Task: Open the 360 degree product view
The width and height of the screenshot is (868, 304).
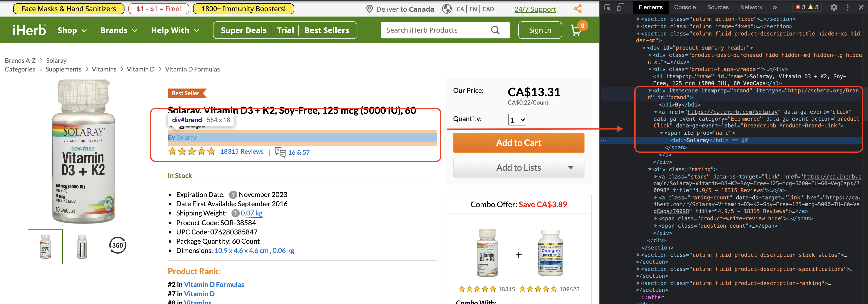Action: [x=118, y=245]
